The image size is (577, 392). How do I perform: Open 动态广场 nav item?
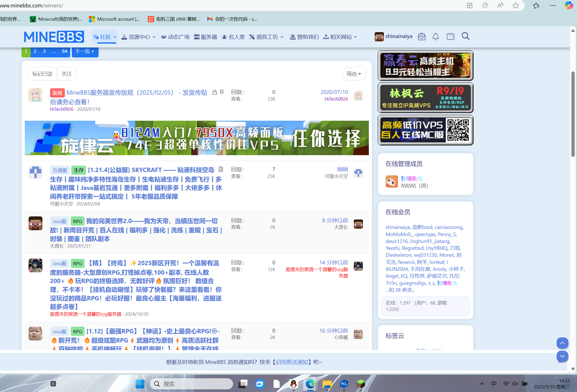click(x=175, y=37)
